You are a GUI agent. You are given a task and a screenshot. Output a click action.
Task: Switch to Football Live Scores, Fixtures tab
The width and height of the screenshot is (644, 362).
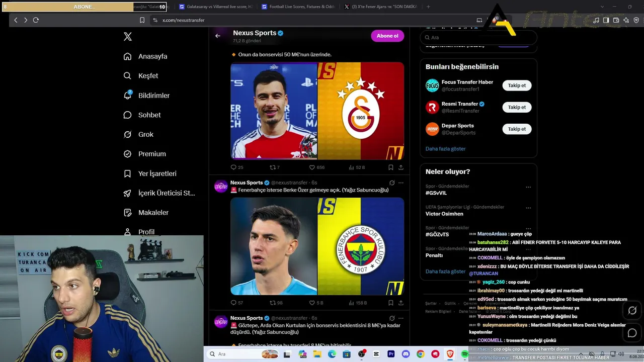[298, 7]
